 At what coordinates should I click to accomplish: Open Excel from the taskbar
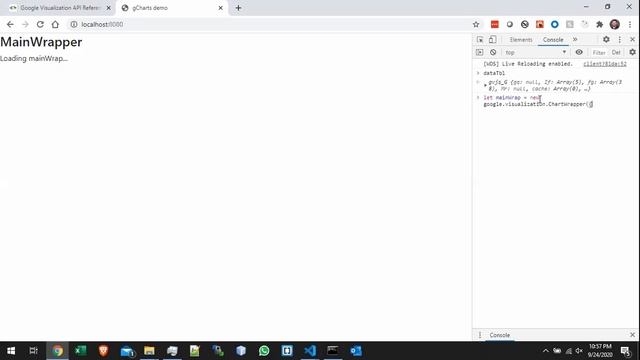click(80, 351)
